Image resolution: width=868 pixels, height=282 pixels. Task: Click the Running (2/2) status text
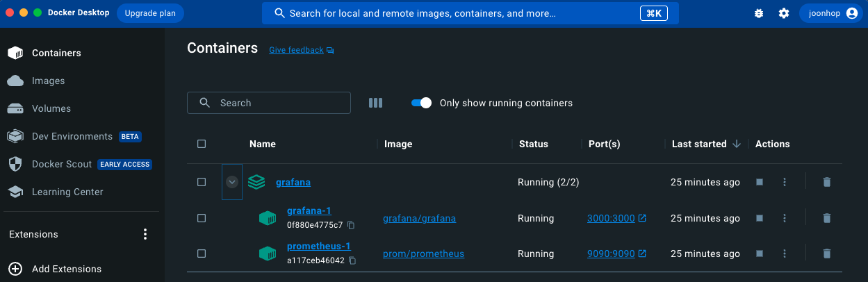pyautogui.click(x=548, y=182)
